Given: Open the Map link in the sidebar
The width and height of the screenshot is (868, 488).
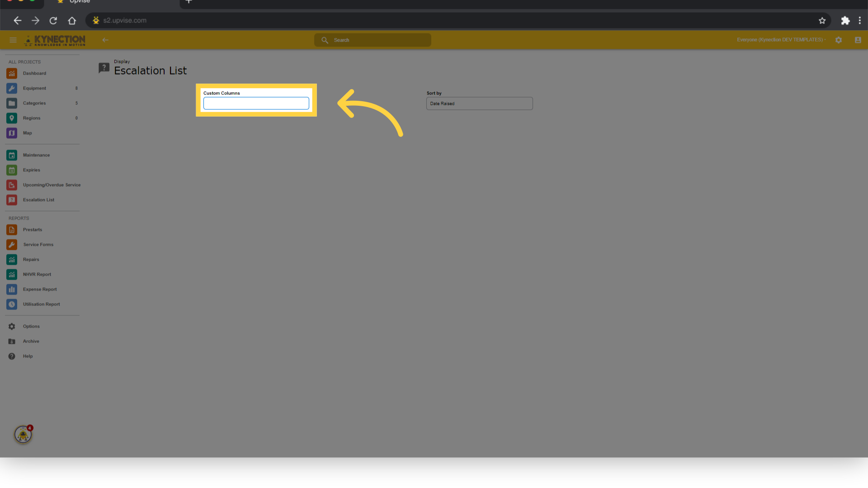Looking at the screenshot, I should [x=28, y=133].
